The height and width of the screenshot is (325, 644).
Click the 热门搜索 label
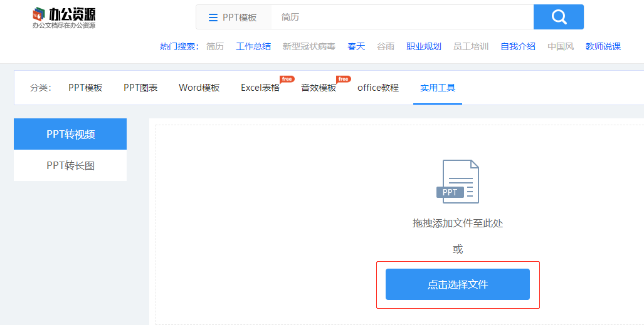179,46
